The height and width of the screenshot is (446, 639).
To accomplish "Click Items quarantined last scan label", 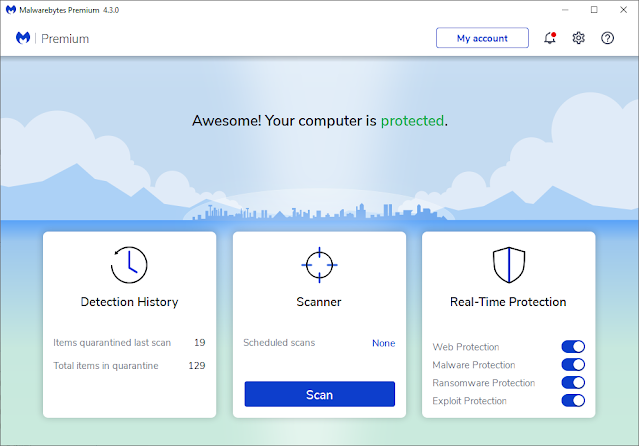I will [x=112, y=342].
